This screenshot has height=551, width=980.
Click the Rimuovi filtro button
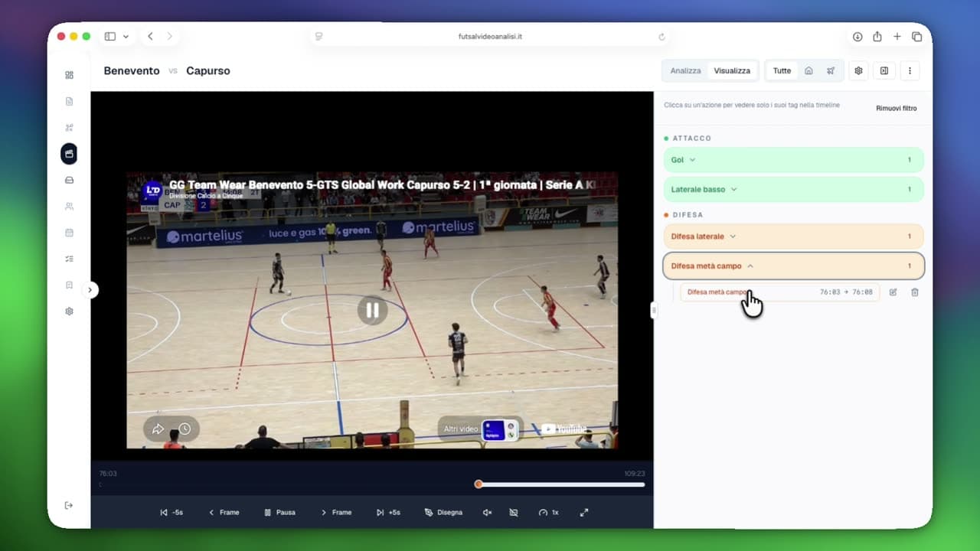(897, 109)
